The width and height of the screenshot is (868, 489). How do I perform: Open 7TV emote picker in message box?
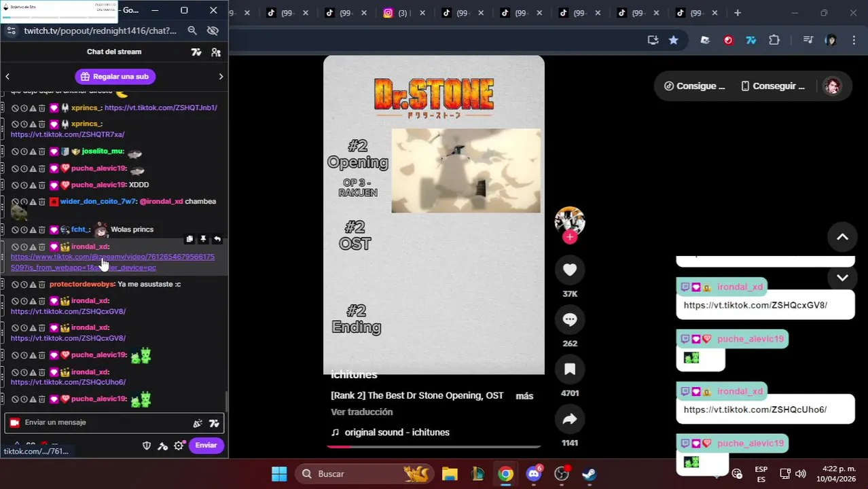214,423
